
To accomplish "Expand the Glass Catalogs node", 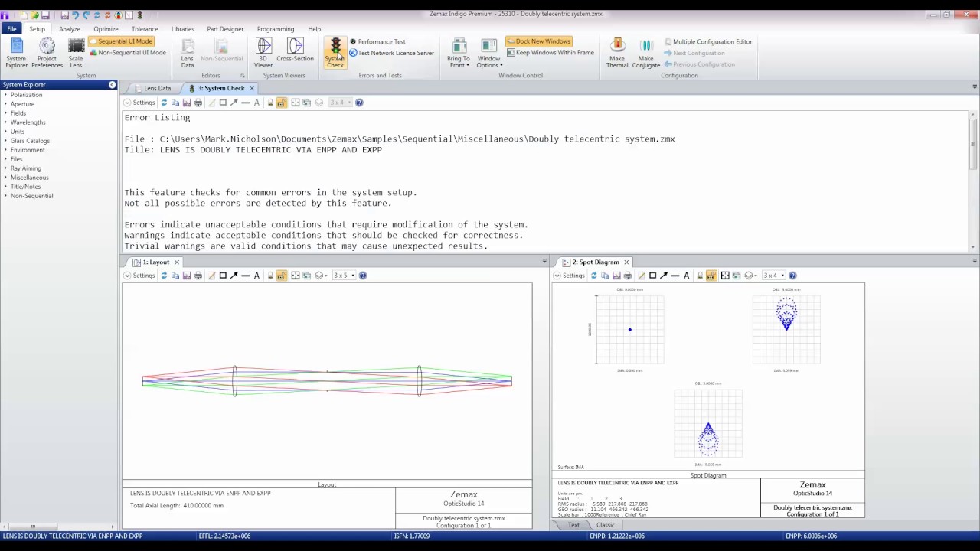I will click(x=6, y=141).
